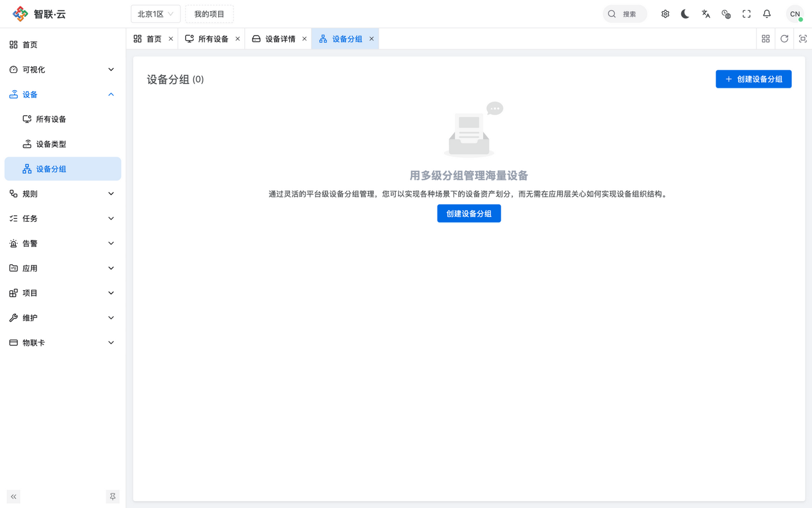Open 所有设备 in the sidebar
Screen dimensions: 812x508
pyautogui.click(x=63, y=119)
